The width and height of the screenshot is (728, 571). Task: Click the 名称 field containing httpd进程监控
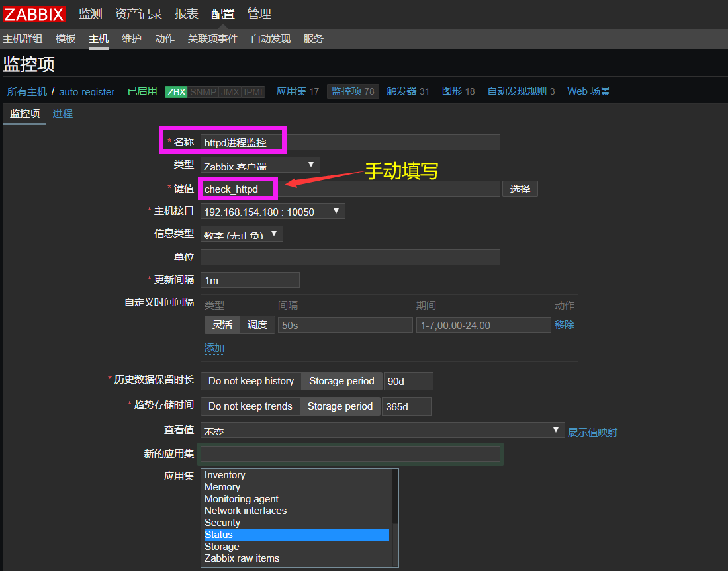click(350, 142)
